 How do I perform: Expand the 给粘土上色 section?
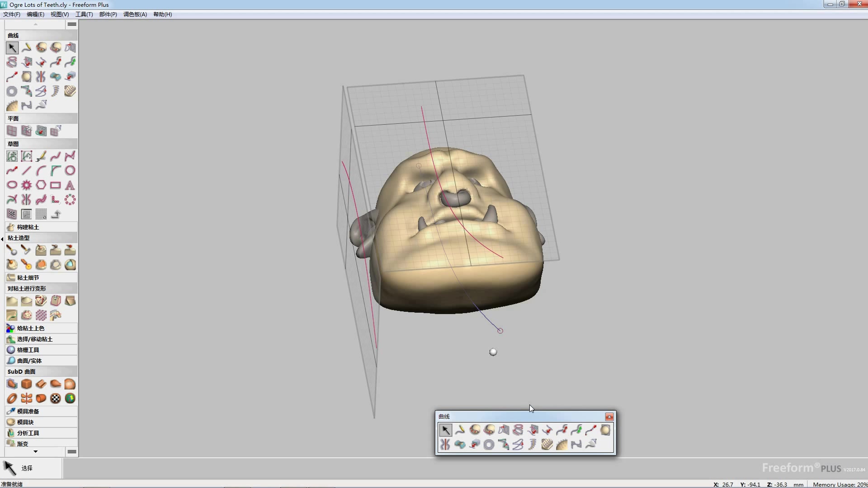pyautogui.click(x=31, y=328)
